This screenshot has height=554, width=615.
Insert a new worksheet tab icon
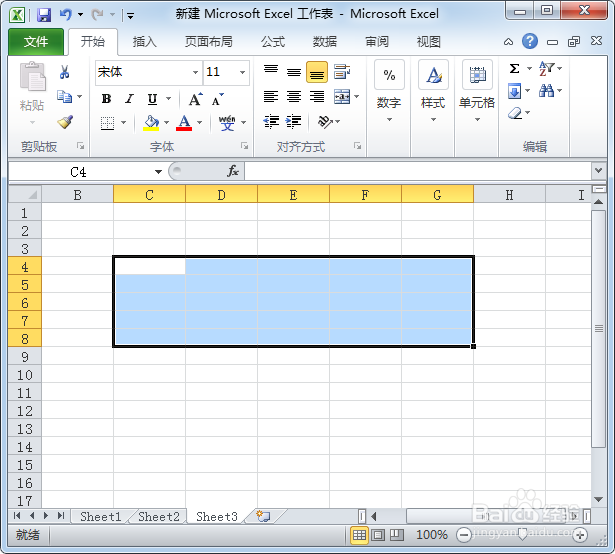pos(263,516)
